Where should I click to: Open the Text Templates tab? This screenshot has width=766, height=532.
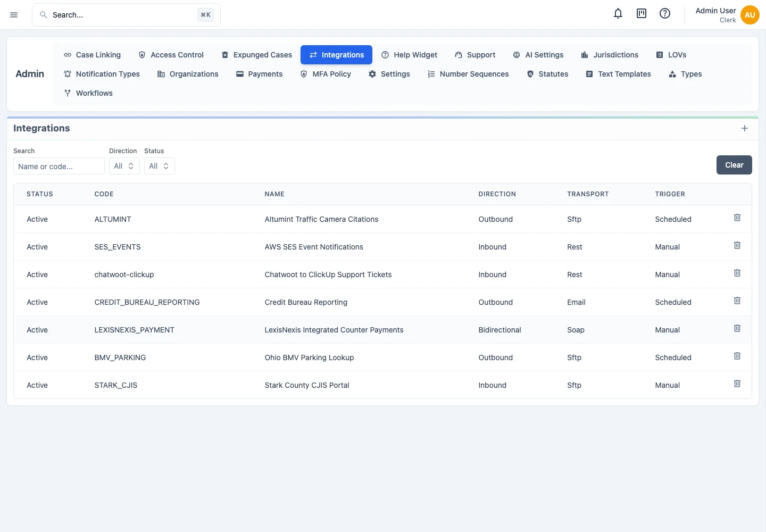click(618, 74)
